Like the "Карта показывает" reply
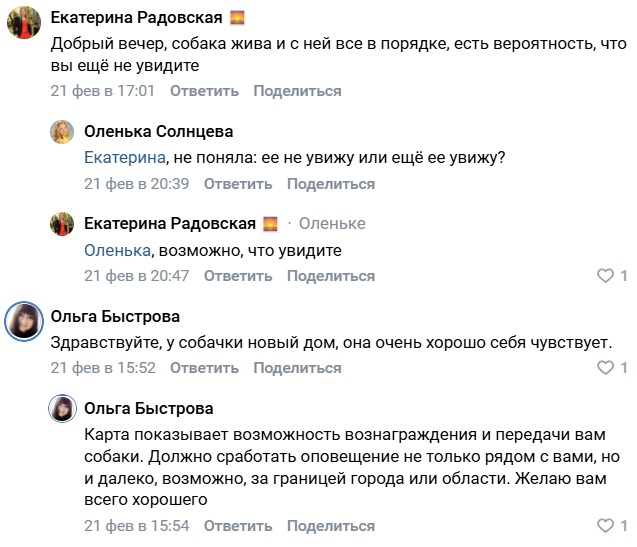This screenshot has width=637, height=547. click(603, 526)
